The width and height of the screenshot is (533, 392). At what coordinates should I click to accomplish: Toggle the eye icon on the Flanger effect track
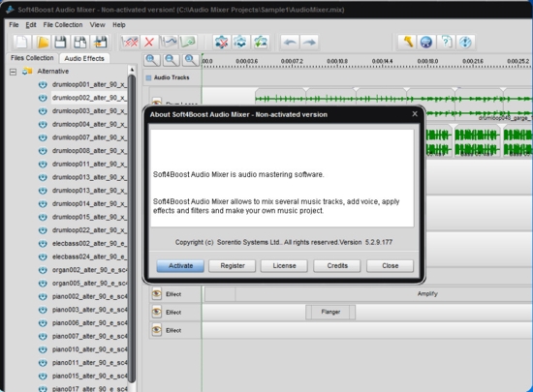point(156,312)
